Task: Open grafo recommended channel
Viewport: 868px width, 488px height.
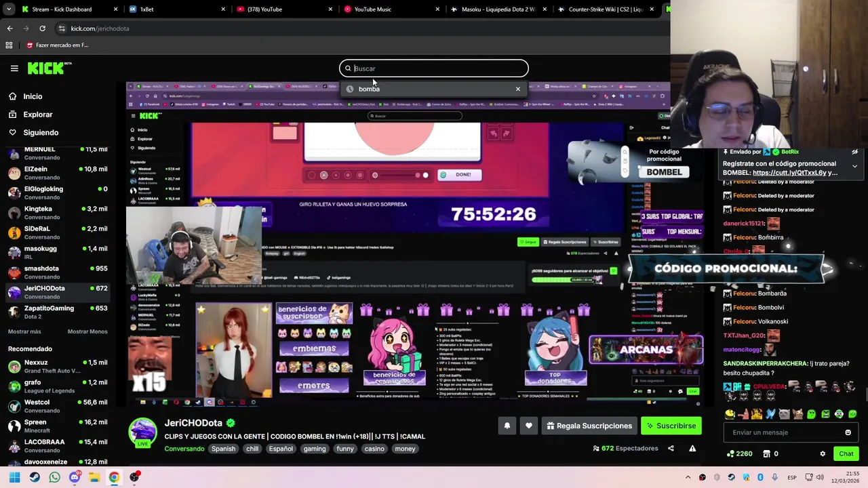Action: pyautogui.click(x=57, y=386)
